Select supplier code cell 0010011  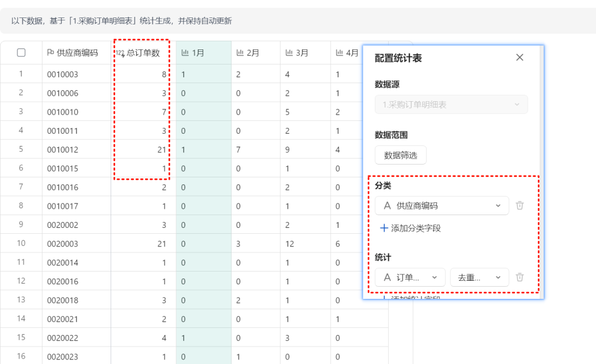[76, 131]
